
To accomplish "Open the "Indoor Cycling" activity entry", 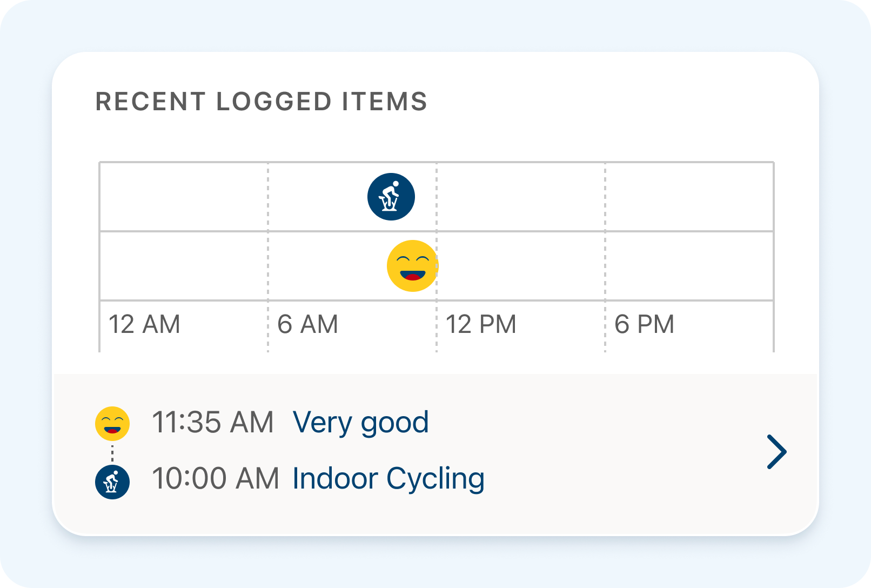I will tap(388, 479).
